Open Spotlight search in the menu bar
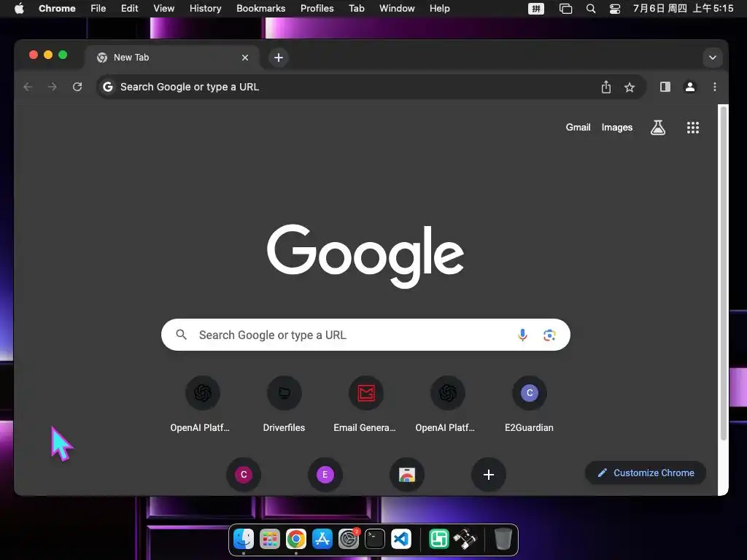Screen dimensions: 747x560 (591, 9)
